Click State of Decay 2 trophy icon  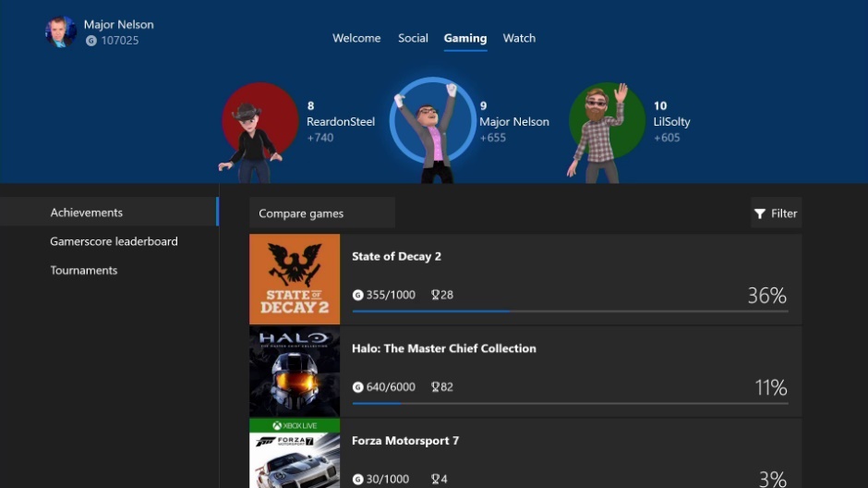point(435,295)
